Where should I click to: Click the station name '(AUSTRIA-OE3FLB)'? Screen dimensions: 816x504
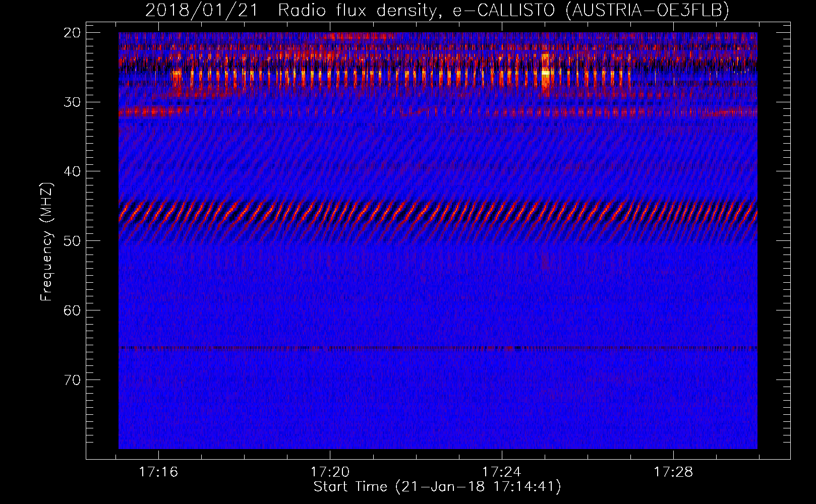(x=647, y=10)
